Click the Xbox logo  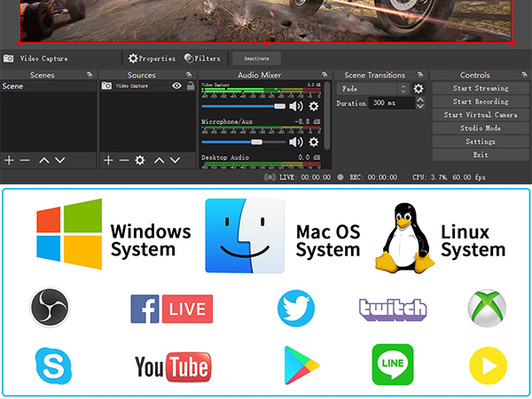(487, 308)
